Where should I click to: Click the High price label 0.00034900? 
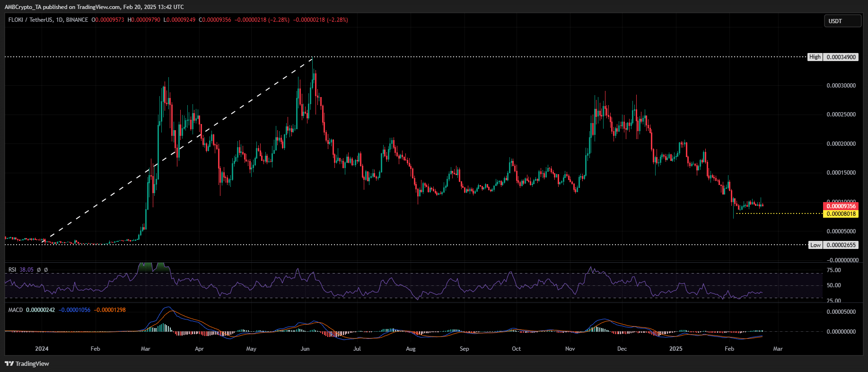click(841, 57)
